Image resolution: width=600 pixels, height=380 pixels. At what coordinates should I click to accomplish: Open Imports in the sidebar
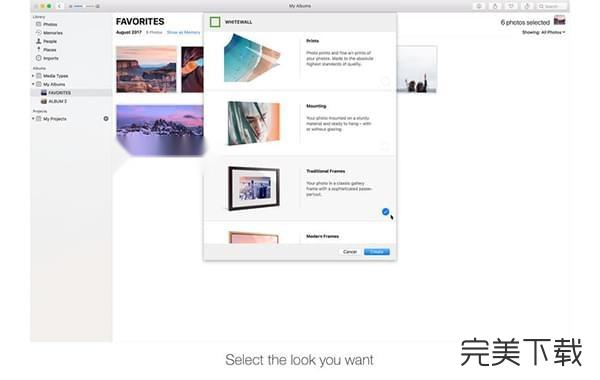click(x=51, y=58)
